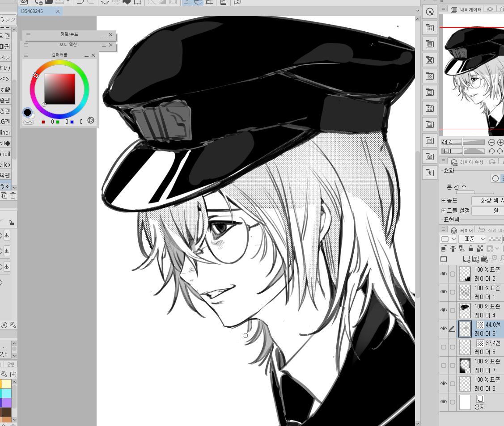Screen dimensions: 504x426
Task: Rotate canvas left in Navigator
Action: (491, 151)
